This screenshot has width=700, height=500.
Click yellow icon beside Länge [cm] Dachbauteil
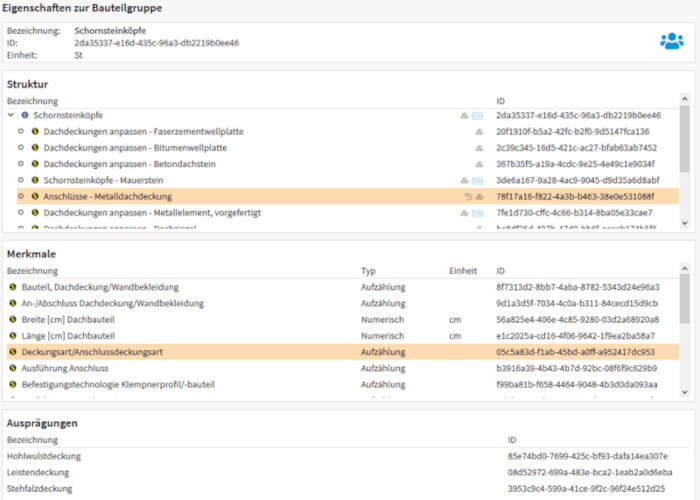[13, 335]
